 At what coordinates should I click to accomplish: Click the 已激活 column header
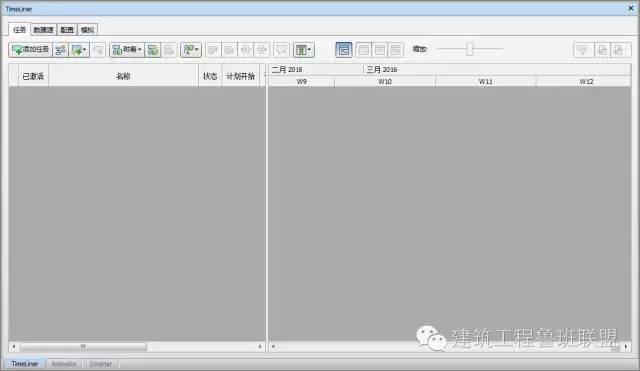coord(33,76)
